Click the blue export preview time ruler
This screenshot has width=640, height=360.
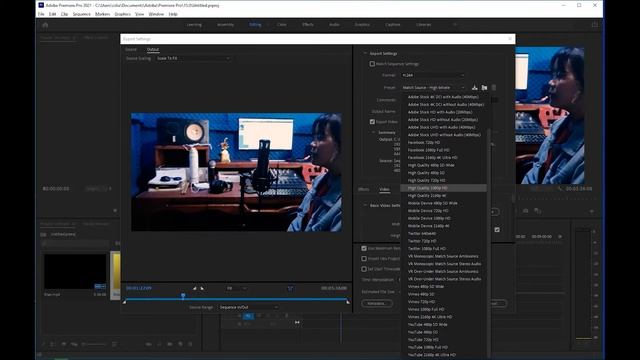point(236,299)
